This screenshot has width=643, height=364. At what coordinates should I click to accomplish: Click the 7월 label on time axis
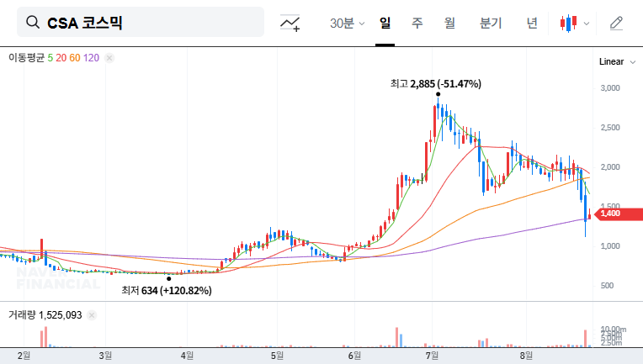coord(432,356)
